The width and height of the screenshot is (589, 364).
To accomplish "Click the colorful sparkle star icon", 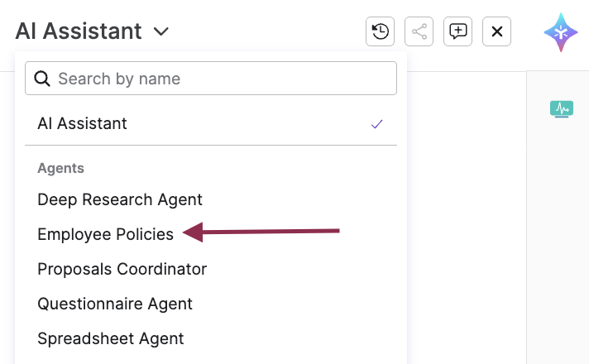I will 560,32.
